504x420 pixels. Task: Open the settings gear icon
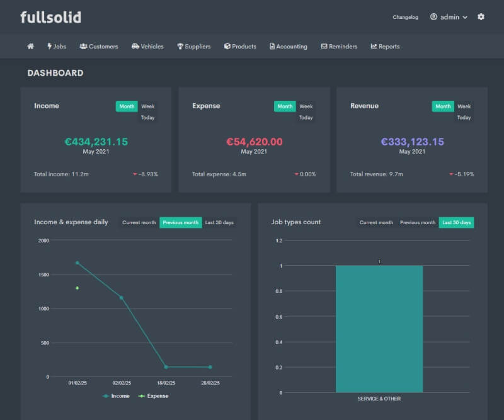pyautogui.click(x=481, y=17)
